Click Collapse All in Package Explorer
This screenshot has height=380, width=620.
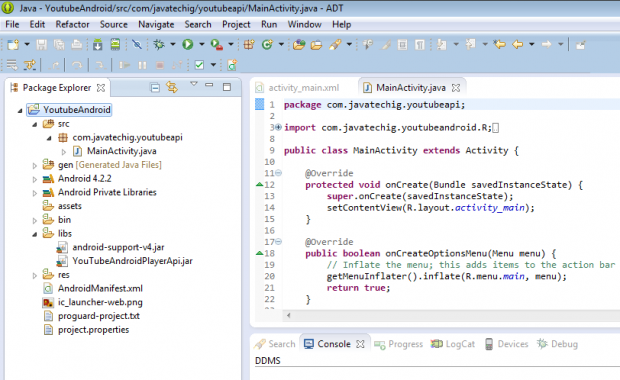coord(155,87)
